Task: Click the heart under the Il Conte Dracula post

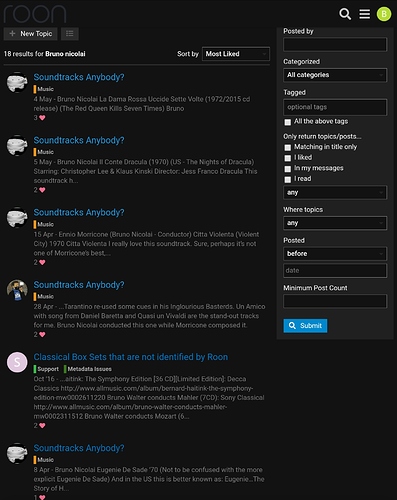Action: pyautogui.click(x=42, y=190)
